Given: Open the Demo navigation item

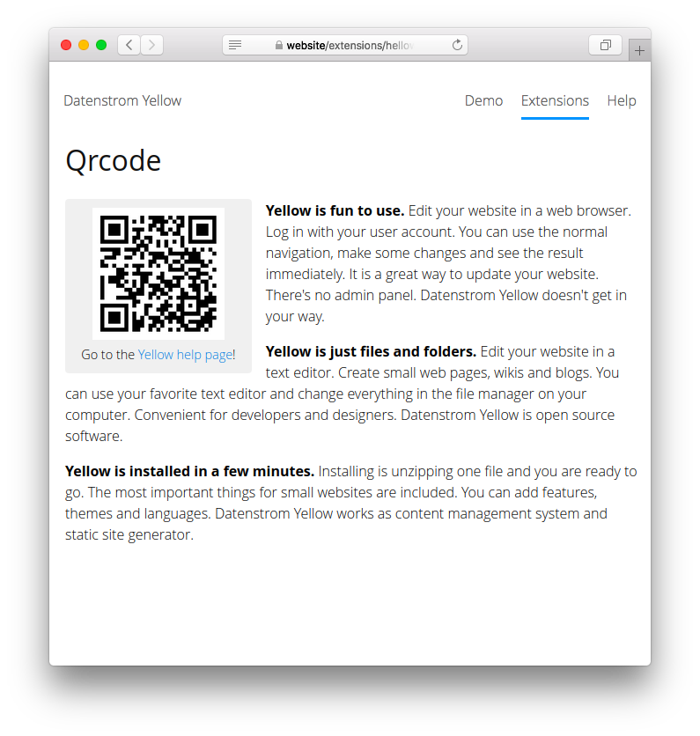Looking at the screenshot, I should click(483, 100).
